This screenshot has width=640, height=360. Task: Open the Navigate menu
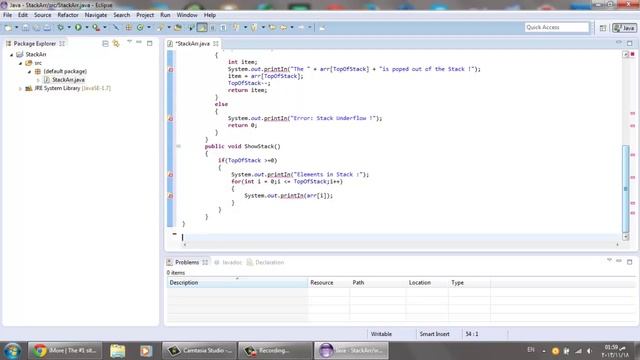pyautogui.click(x=96, y=15)
